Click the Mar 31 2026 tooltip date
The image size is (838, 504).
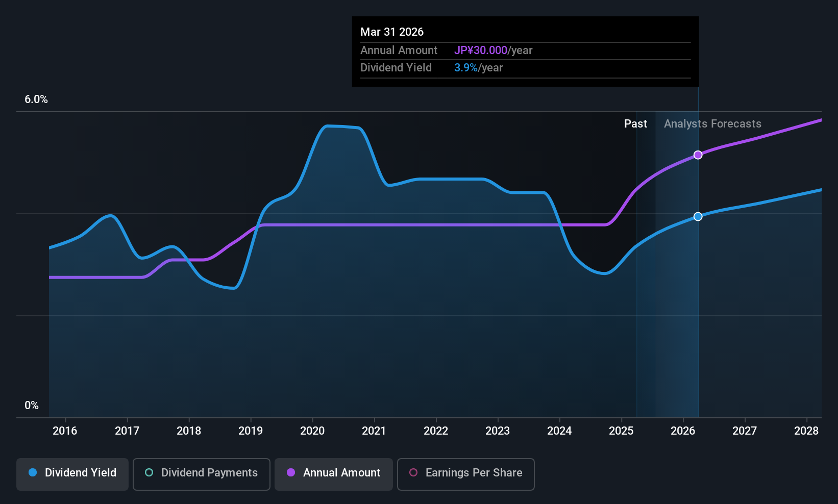point(392,32)
